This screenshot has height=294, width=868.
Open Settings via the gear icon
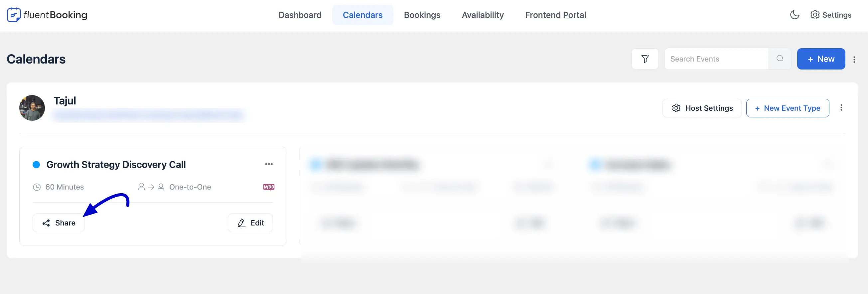pyautogui.click(x=815, y=15)
